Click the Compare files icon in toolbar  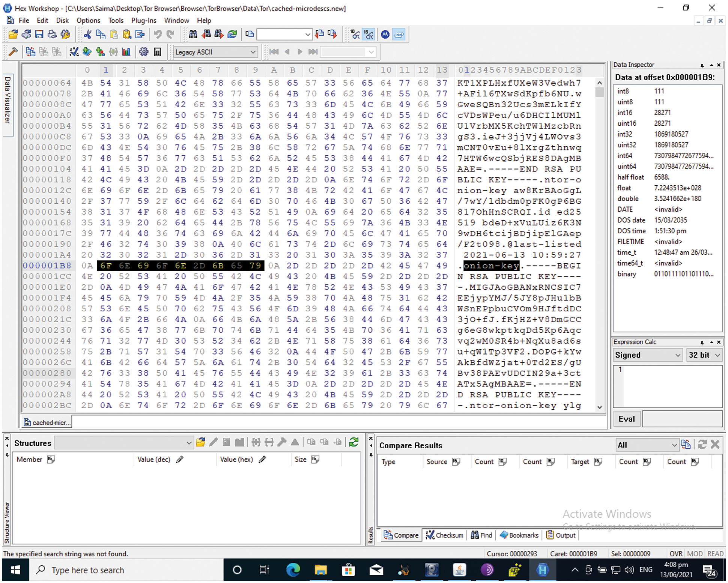tap(30, 52)
